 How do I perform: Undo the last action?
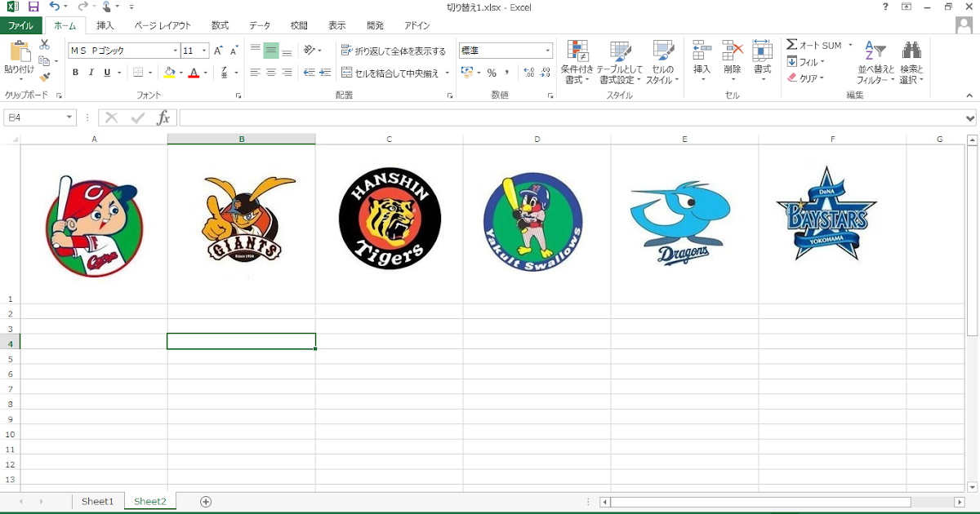tap(53, 7)
